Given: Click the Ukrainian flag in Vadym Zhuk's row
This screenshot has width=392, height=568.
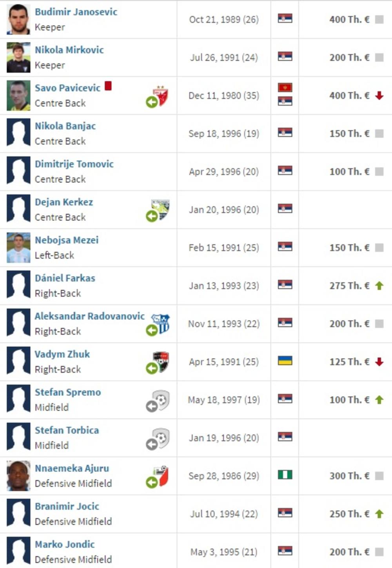Looking at the screenshot, I should (x=285, y=360).
